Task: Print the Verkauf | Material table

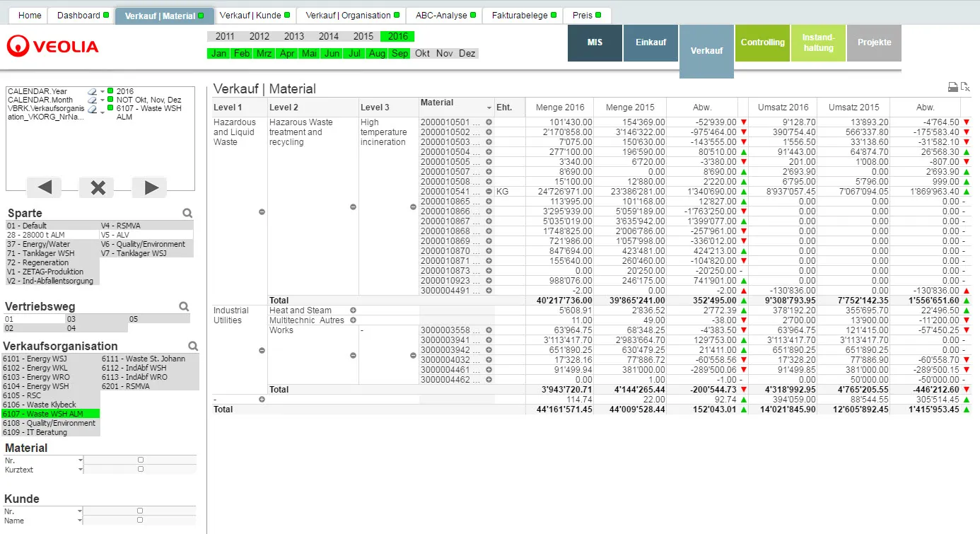Action: point(953,87)
